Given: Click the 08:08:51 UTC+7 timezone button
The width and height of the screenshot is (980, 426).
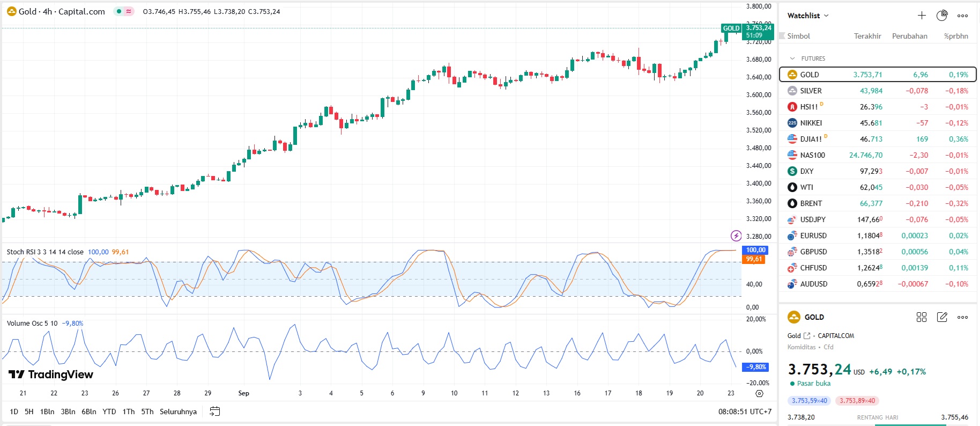Looking at the screenshot, I should point(745,412).
